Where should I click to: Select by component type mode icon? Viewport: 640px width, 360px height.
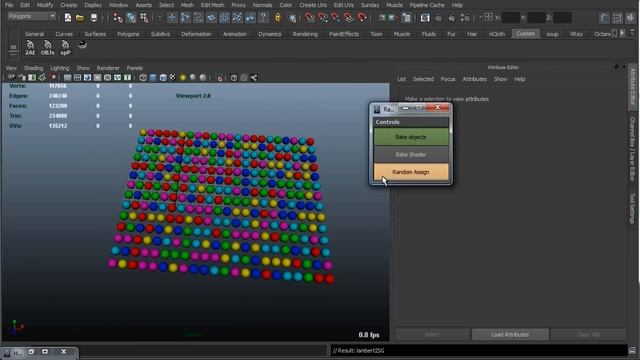(144, 18)
